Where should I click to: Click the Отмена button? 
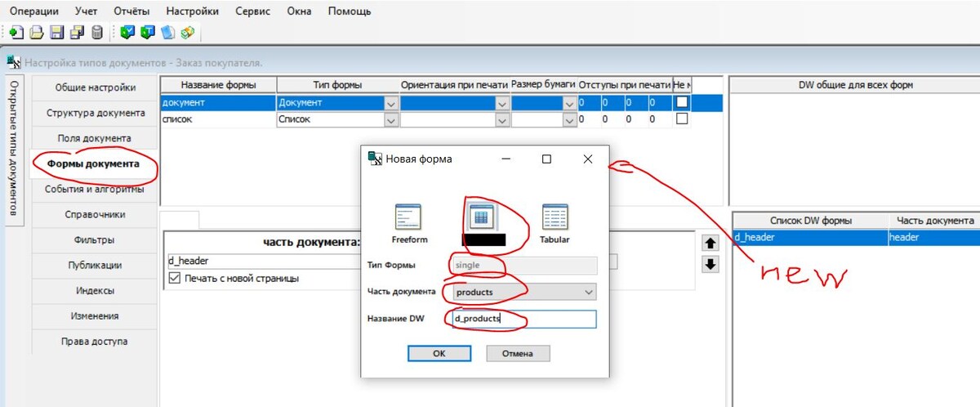point(518,354)
